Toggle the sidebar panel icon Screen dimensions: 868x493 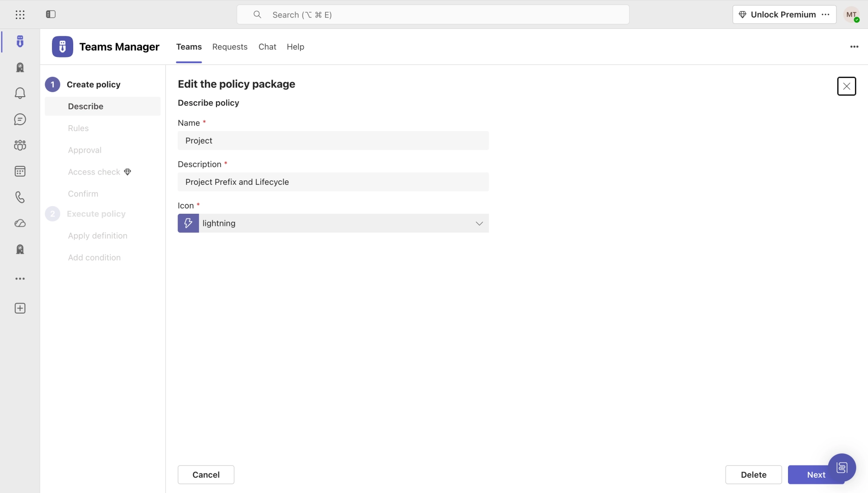coord(51,14)
